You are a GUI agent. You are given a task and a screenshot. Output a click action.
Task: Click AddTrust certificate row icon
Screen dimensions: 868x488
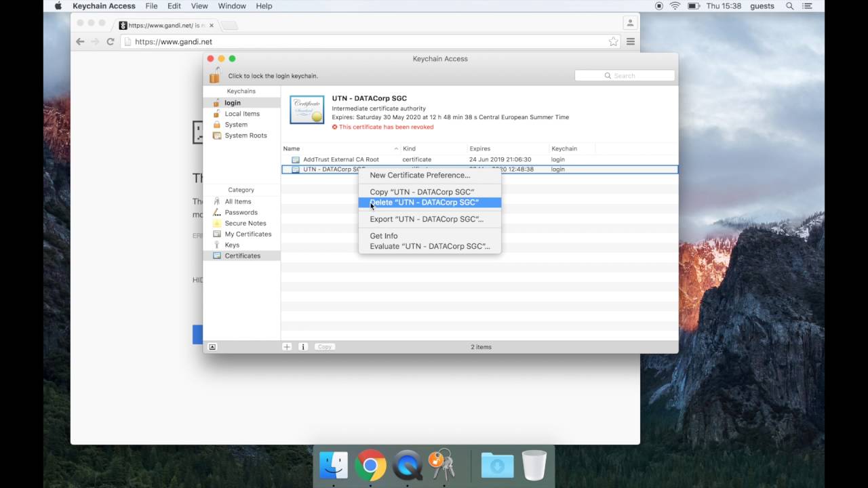(x=296, y=159)
